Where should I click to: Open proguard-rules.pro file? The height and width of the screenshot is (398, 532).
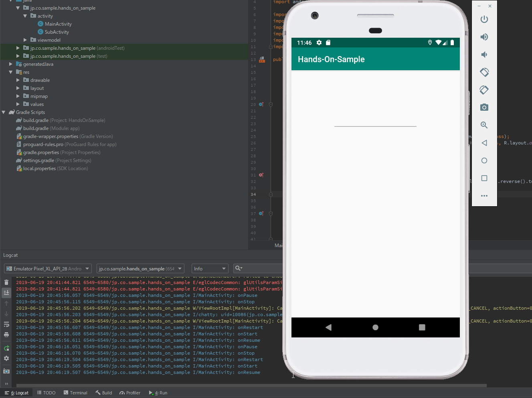pos(66,144)
